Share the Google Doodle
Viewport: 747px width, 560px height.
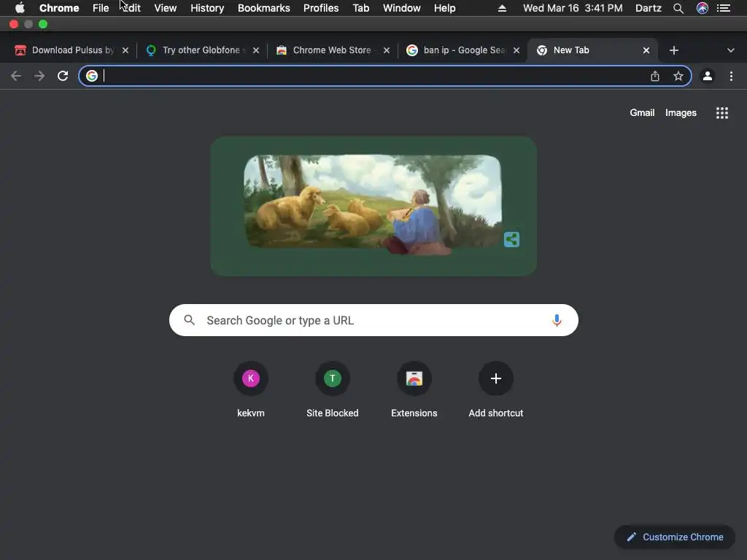tap(511, 239)
